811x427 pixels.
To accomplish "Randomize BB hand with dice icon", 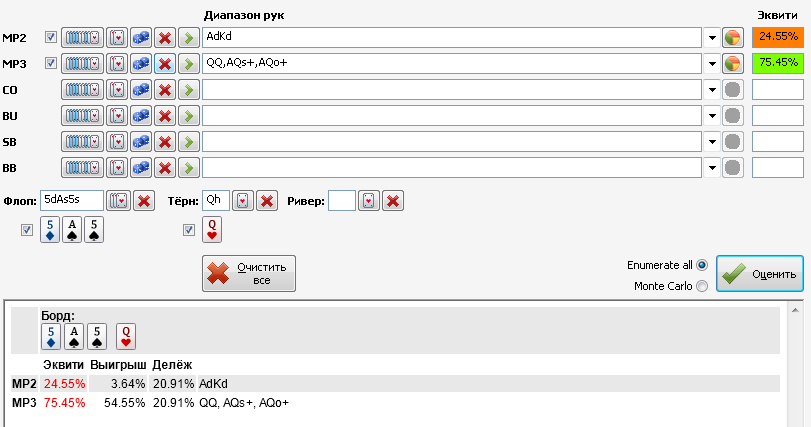I will (141, 167).
